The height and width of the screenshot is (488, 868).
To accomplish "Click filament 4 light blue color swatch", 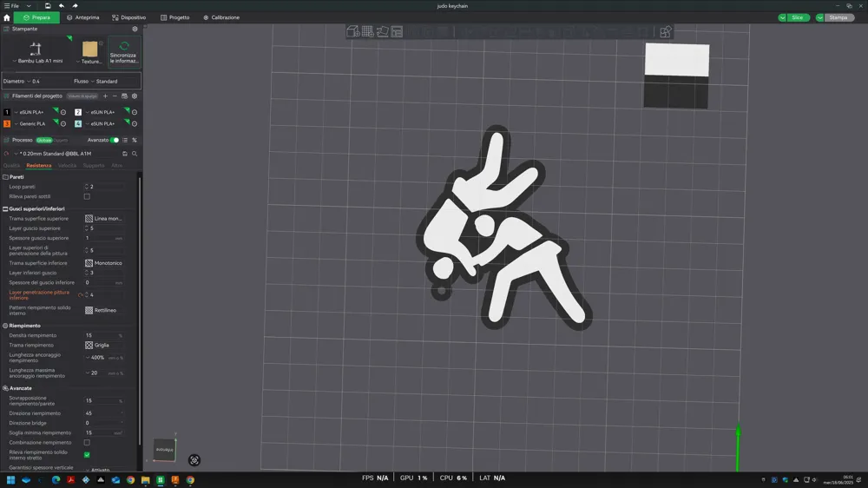I will click(x=78, y=123).
